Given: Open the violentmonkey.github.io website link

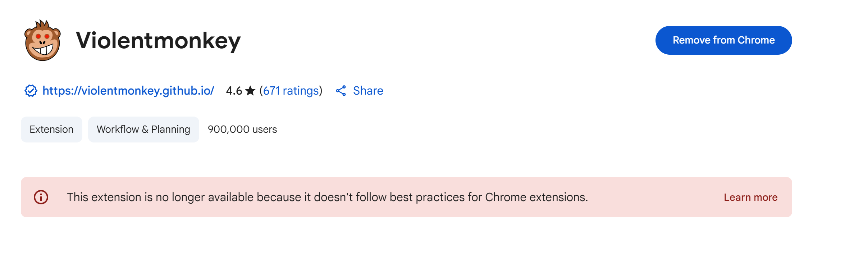Looking at the screenshot, I should pos(128,91).
